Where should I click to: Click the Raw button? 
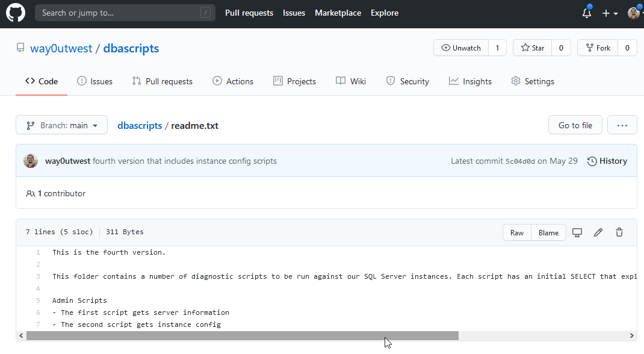(517, 232)
